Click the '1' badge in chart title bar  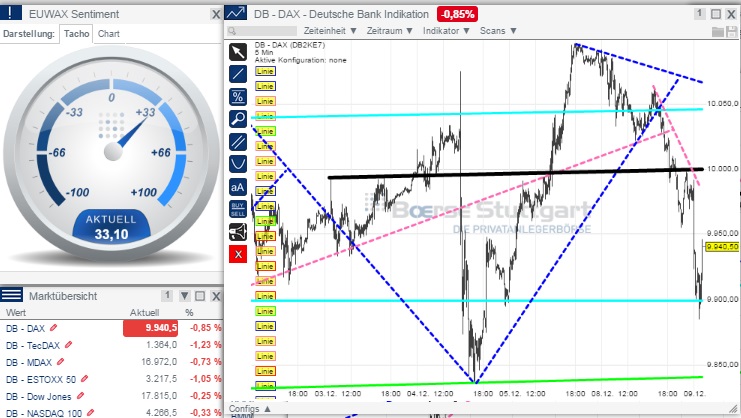click(700, 13)
